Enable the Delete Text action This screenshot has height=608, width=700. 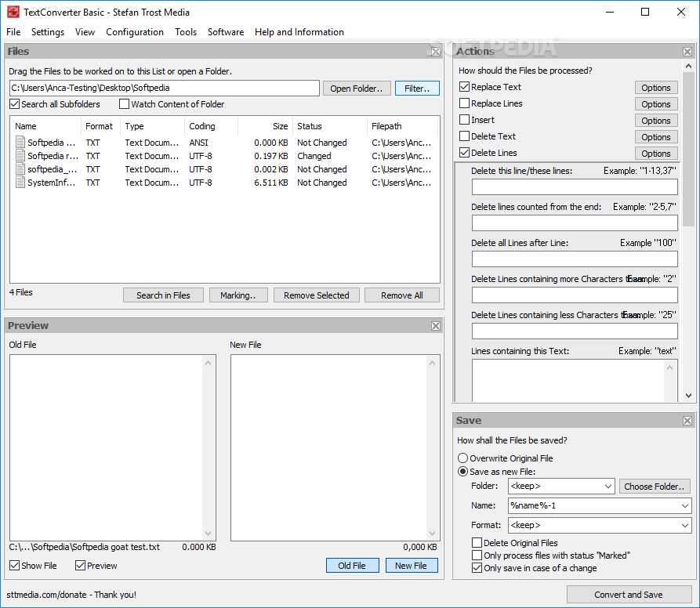tap(464, 136)
